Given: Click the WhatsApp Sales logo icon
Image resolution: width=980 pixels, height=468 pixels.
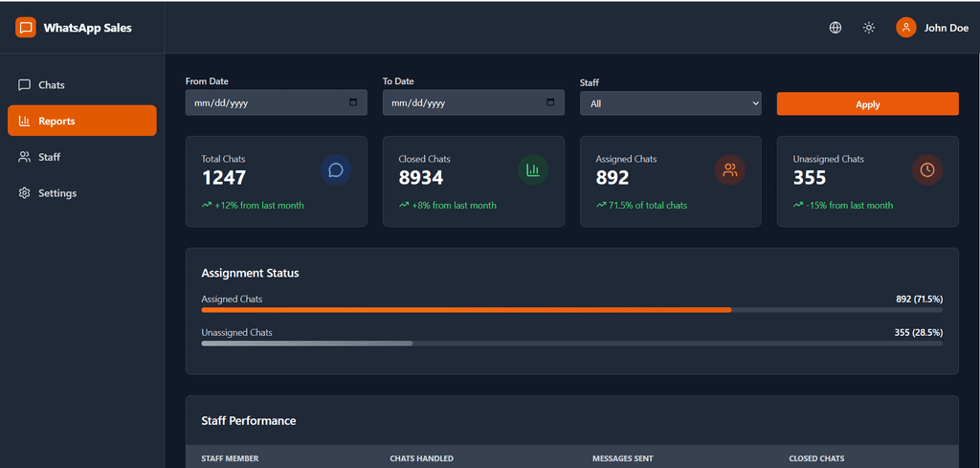Looking at the screenshot, I should [26, 28].
